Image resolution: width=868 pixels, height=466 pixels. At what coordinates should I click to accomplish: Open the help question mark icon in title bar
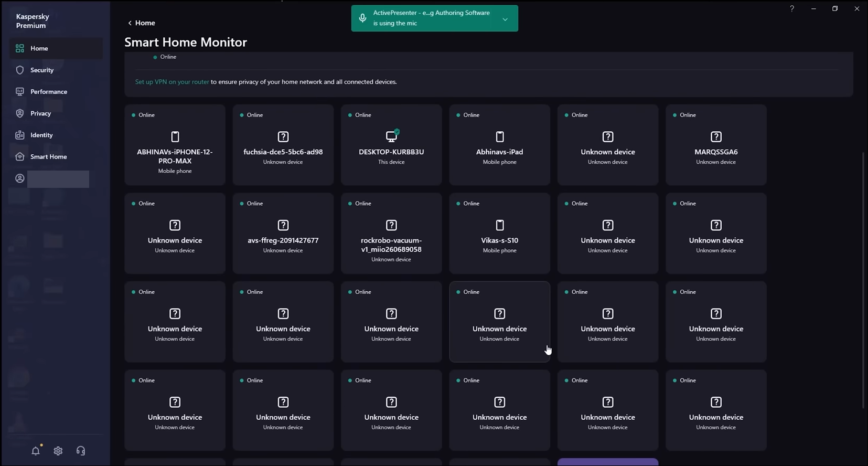pyautogui.click(x=792, y=8)
